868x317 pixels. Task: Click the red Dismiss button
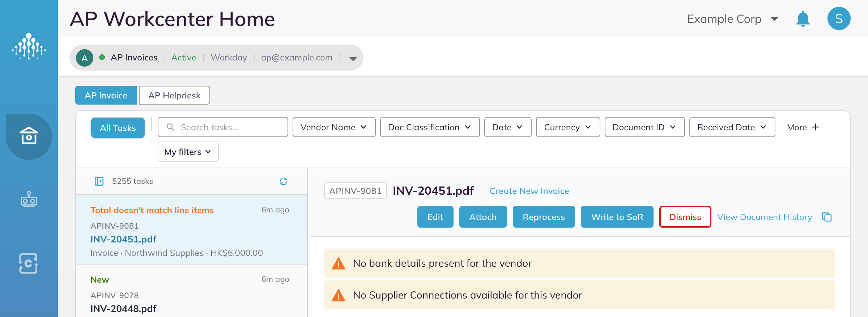tap(685, 217)
